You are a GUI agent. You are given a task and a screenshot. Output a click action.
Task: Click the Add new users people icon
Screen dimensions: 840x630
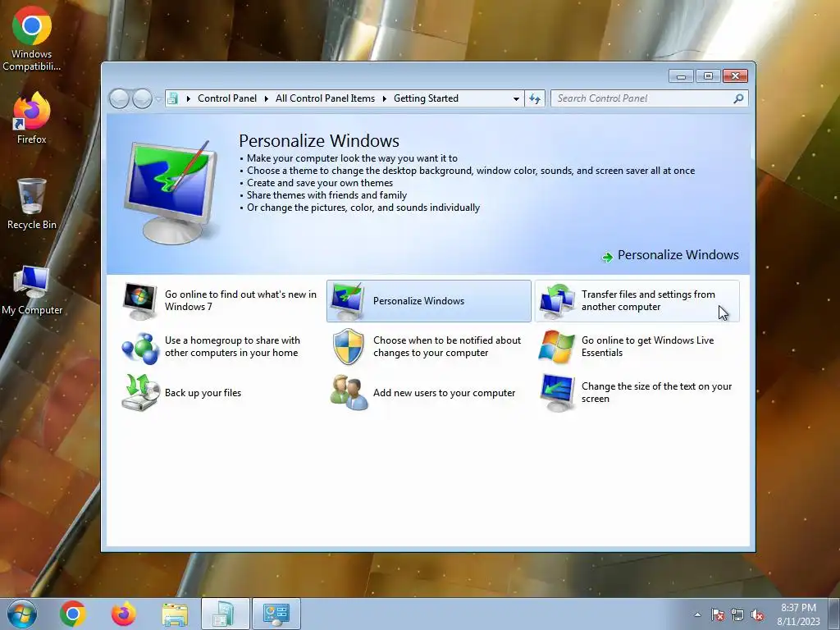pyautogui.click(x=348, y=393)
